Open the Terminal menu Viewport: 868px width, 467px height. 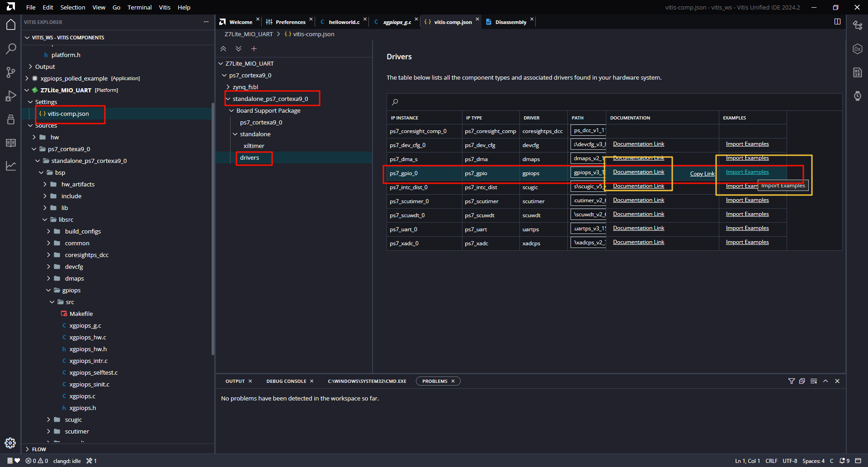point(139,7)
